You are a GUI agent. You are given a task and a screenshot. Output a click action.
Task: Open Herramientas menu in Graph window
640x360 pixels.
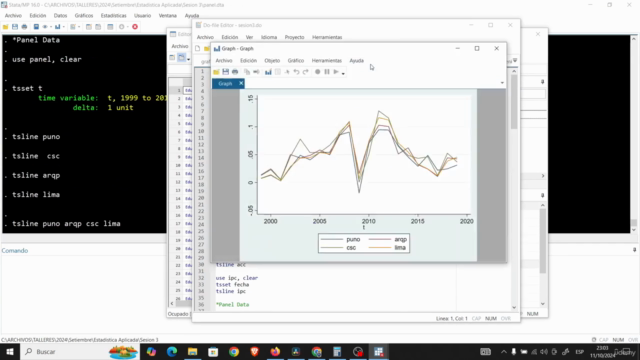click(327, 60)
